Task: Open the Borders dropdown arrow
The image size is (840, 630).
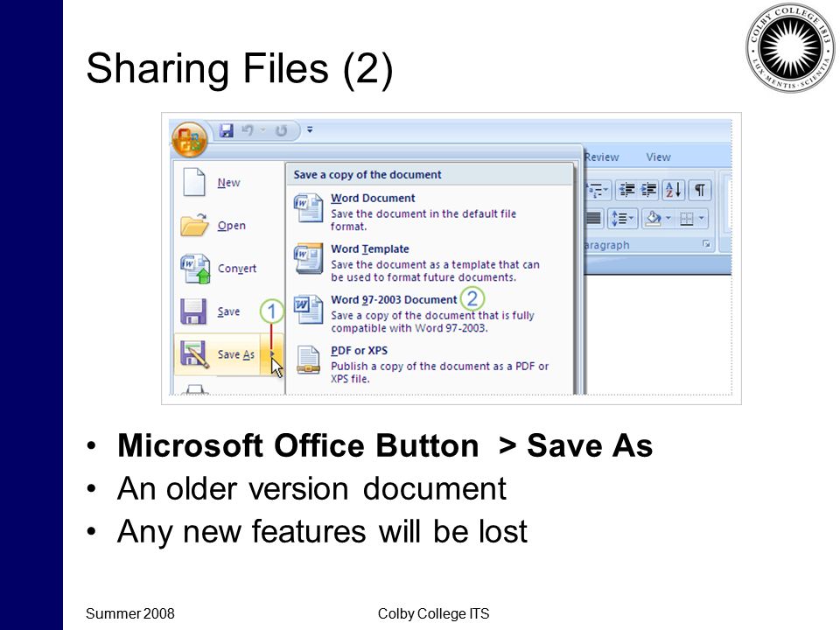Action: [x=701, y=218]
